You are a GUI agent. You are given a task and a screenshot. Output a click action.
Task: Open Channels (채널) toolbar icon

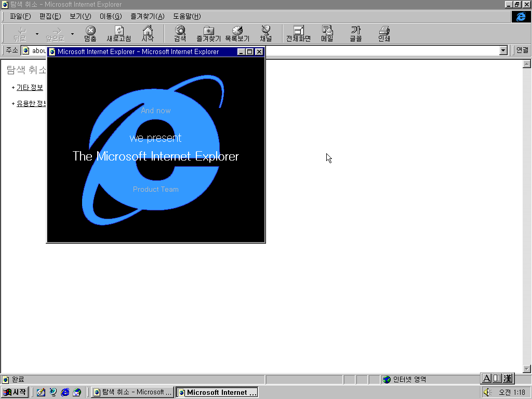pyautogui.click(x=266, y=34)
